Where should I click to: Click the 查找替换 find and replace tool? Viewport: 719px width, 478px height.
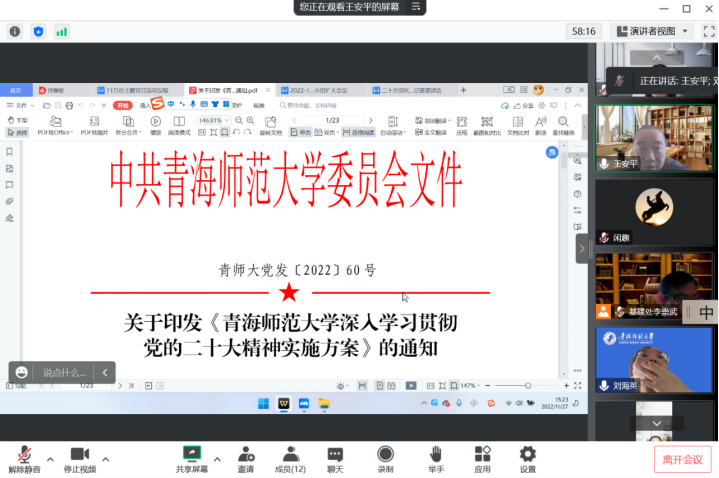pos(563,126)
